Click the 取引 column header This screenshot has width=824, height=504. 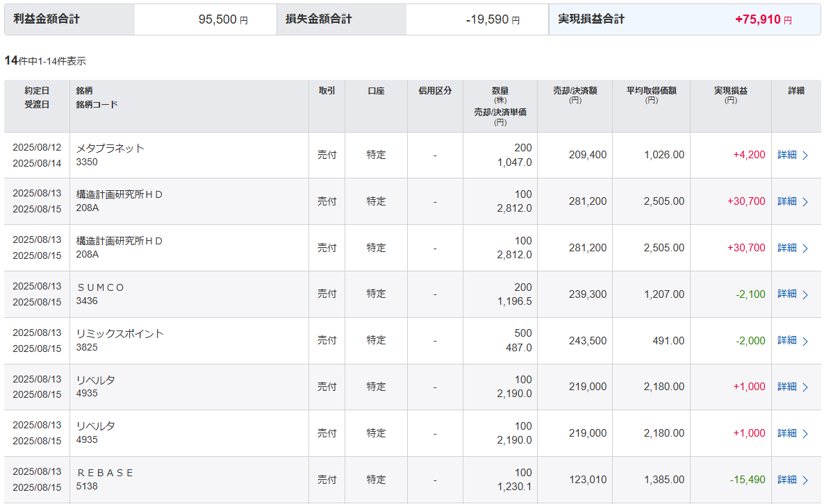[x=327, y=91]
